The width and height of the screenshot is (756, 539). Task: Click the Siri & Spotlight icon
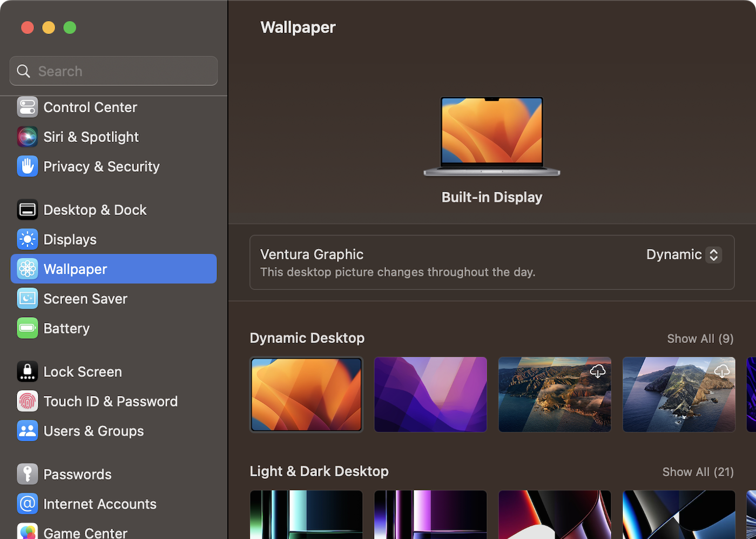[27, 137]
